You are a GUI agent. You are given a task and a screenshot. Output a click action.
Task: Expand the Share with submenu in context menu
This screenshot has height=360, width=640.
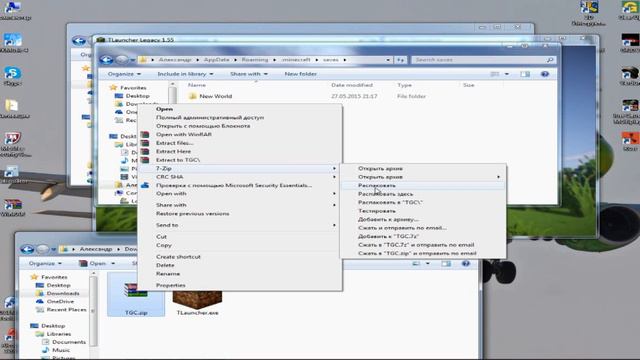click(x=240, y=205)
